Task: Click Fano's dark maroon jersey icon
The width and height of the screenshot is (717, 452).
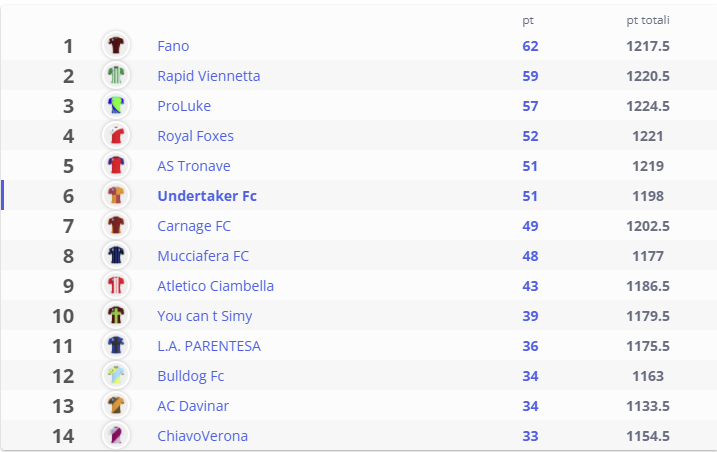Action: (116, 45)
